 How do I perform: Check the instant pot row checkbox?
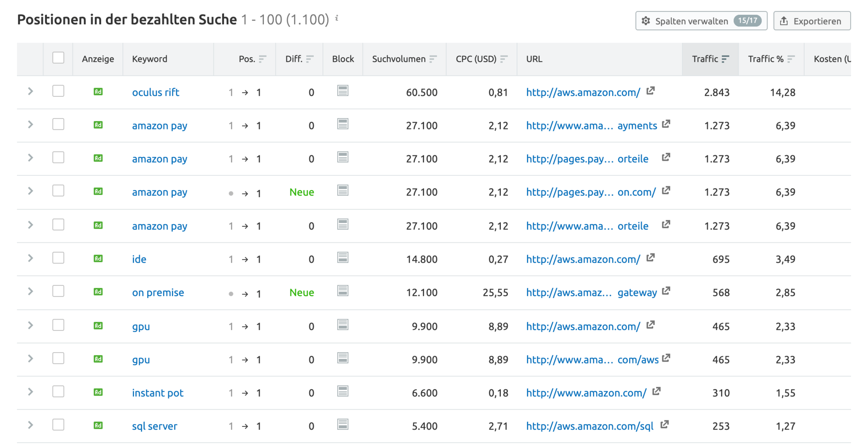(x=58, y=392)
